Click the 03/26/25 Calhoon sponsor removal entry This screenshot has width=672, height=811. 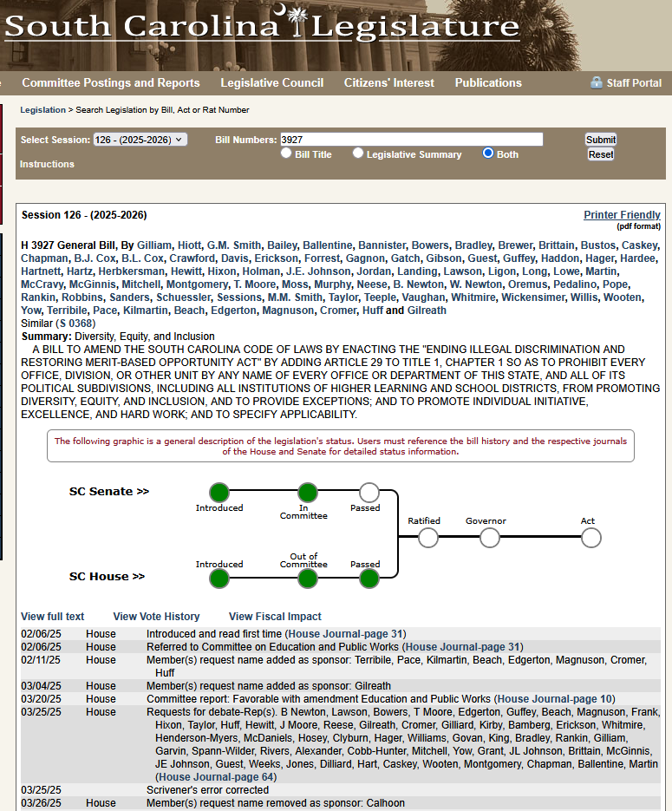click(276, 802)
